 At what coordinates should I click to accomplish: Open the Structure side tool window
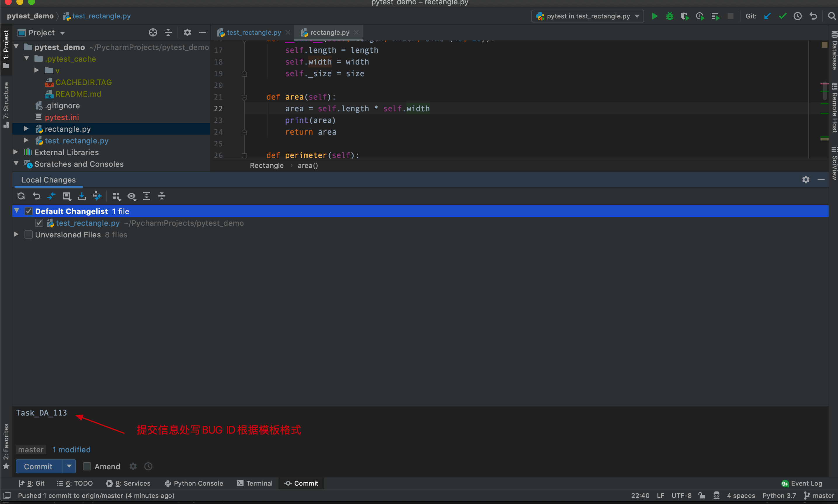tap(6, 105)
